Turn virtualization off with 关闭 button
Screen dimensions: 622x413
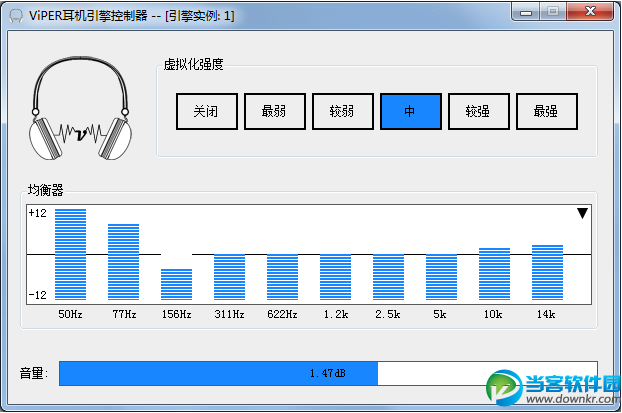207,111
